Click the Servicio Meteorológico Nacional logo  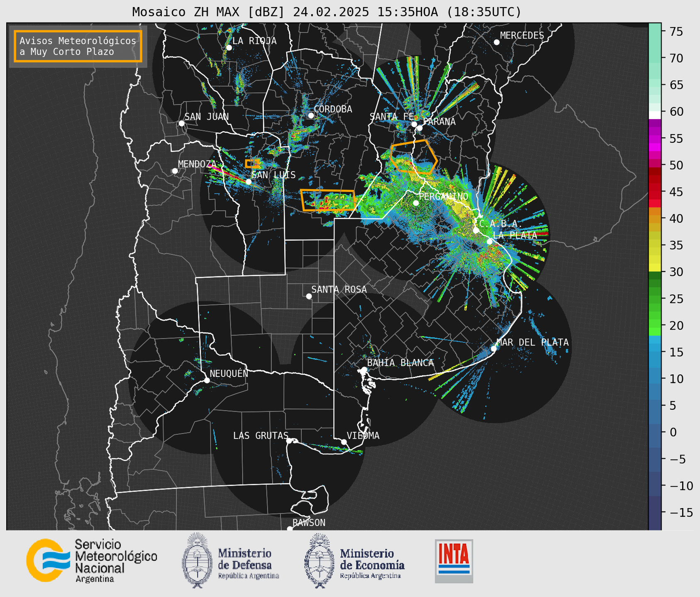point(92,561)
